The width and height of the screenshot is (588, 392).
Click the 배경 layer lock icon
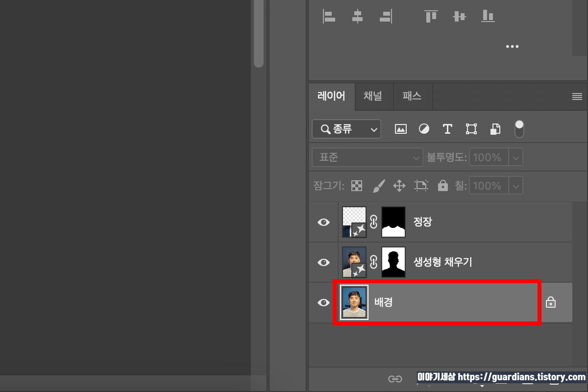[551, 302]
